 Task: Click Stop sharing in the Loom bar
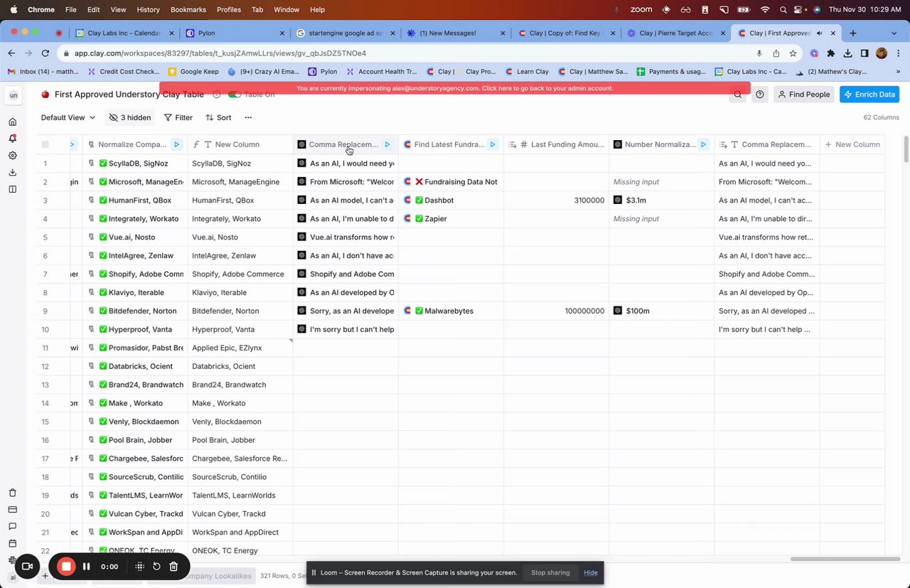point(550,572)
